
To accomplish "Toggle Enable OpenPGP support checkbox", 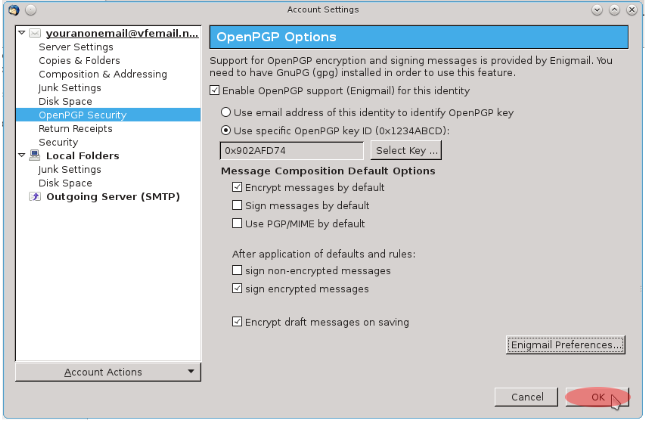I will (214, 91).
